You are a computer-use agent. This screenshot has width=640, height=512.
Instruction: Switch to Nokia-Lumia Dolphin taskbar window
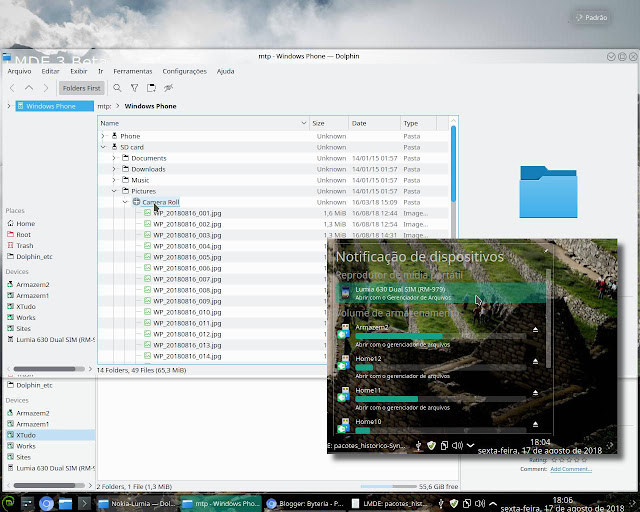[x=136, y=504]
